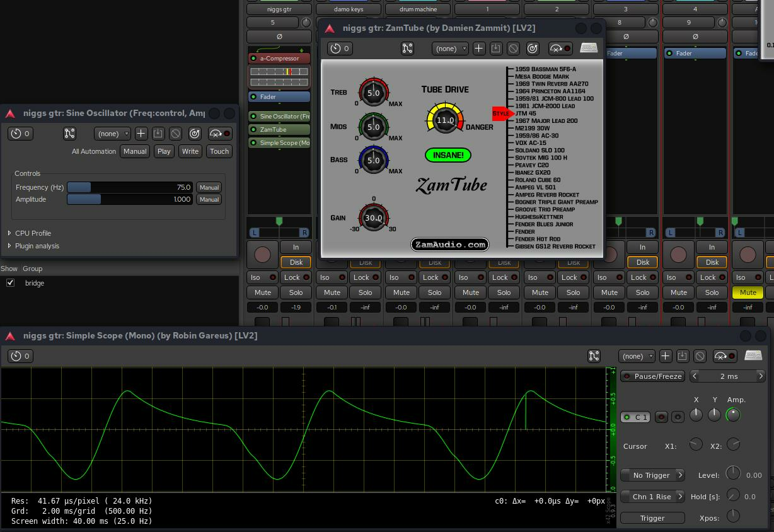774x532 pixels.
Task: Click the All Automation Touch button
Action: coord(219,151)
